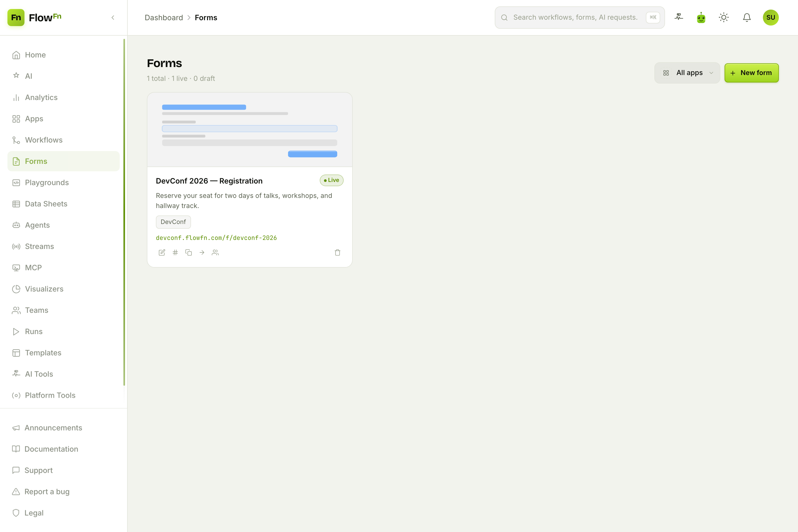Open notifications bell in header
This screenshot has width=798, height=532.
[x=747, y=17]
